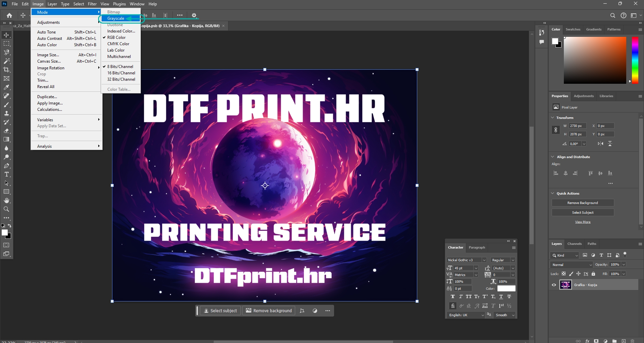Select the Hand tool
Viewport: 644px width, 343px height.
tap(6, 200)
